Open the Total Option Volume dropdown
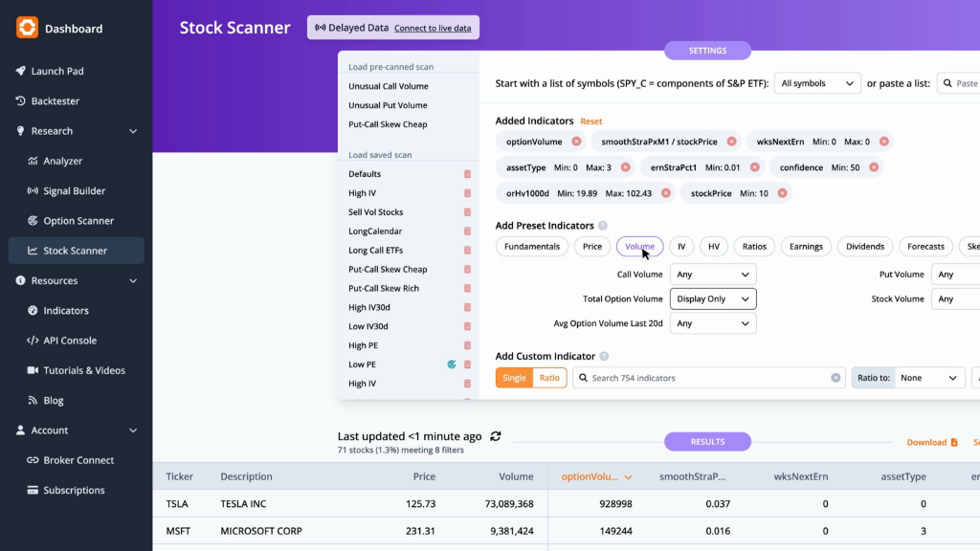This screenshot has width=980, height=551. point(712,298)
